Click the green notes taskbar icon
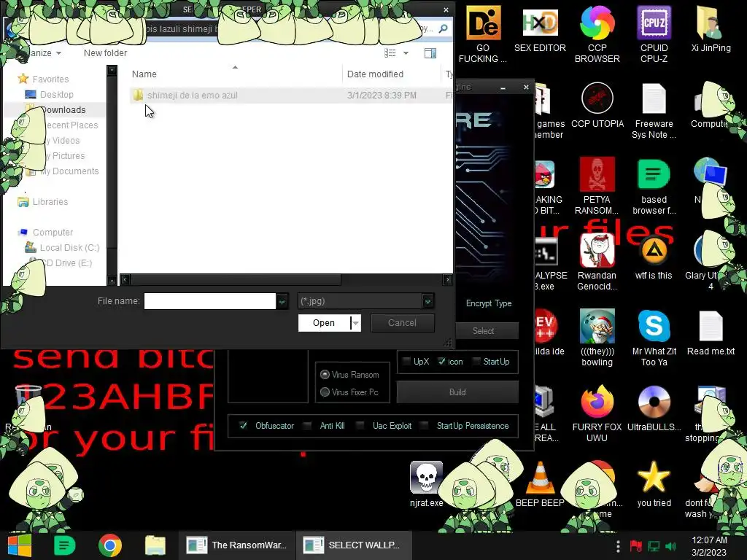Image resolution: width=747 pixels, height=560 pixels. (64, 545)
